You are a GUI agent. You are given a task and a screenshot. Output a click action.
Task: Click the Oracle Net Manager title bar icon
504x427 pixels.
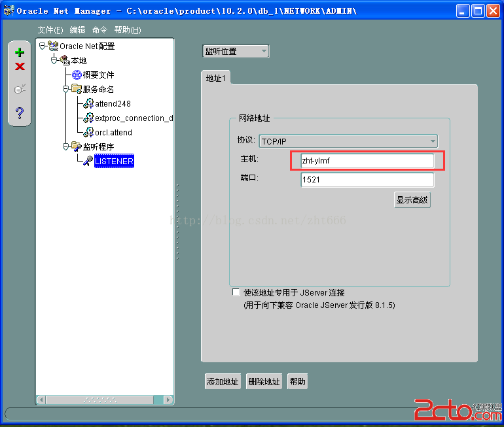[x=9, y=10]
